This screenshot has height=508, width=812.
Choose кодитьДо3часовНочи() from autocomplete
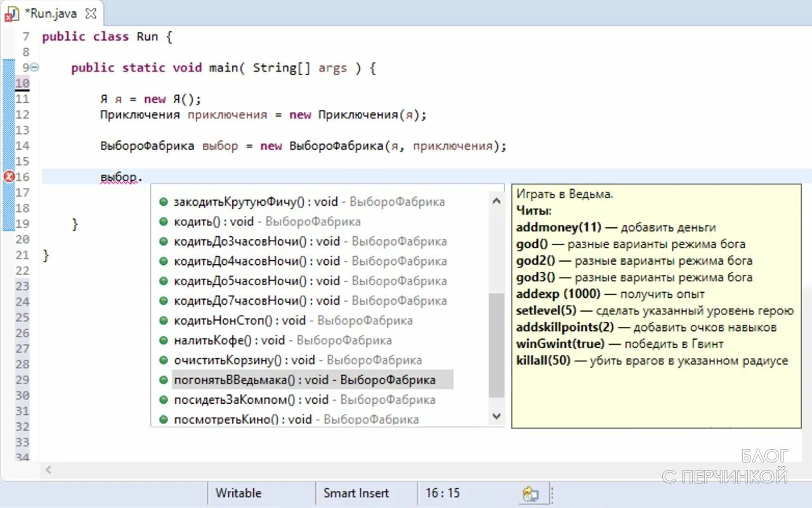tap(310, 241)
